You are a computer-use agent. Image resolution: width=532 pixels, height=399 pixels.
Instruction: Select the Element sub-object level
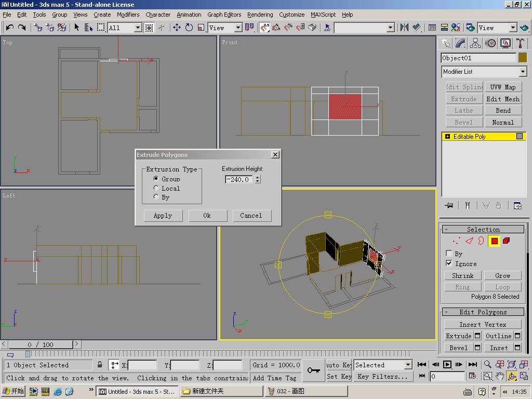tap(506, 241)
